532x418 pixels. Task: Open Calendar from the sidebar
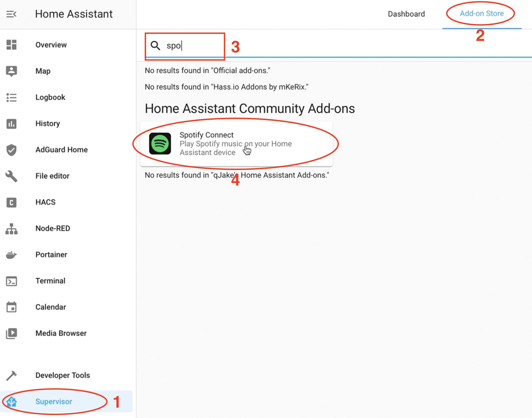(66, 307)
